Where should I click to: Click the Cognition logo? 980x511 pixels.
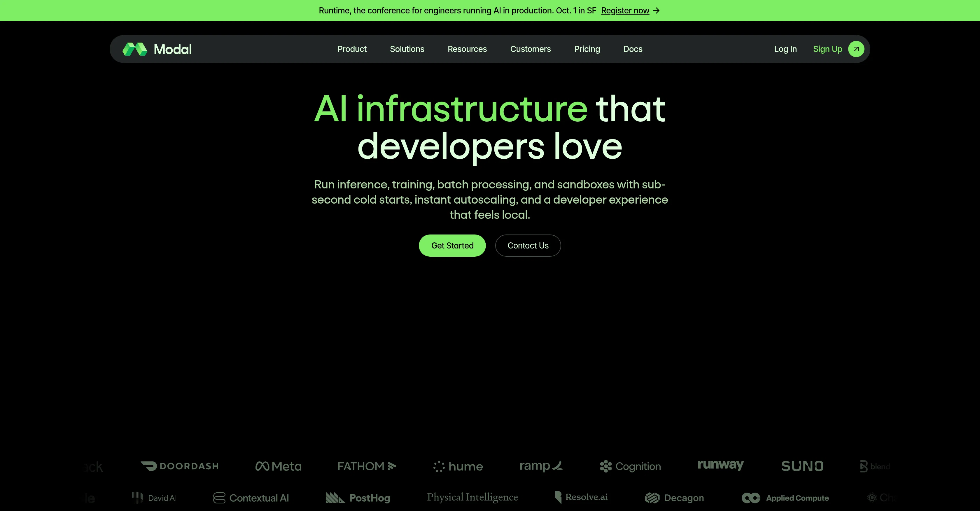click(x=630, y=466)
